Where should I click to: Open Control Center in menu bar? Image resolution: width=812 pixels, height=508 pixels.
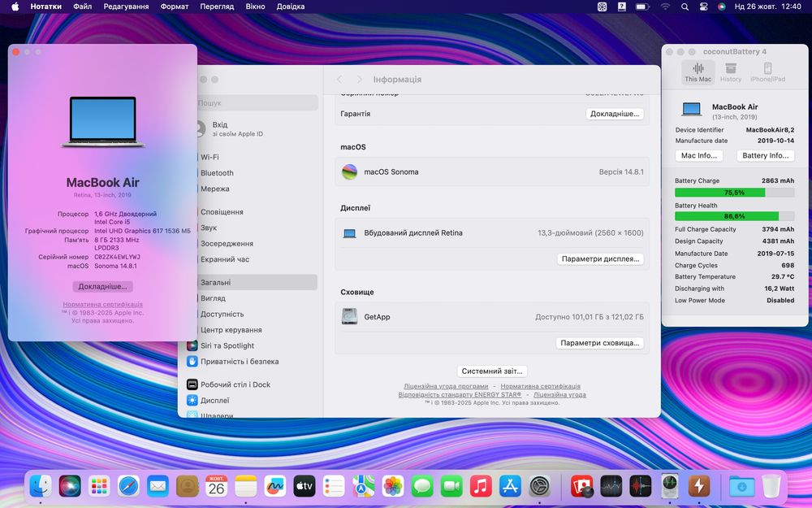703,7
